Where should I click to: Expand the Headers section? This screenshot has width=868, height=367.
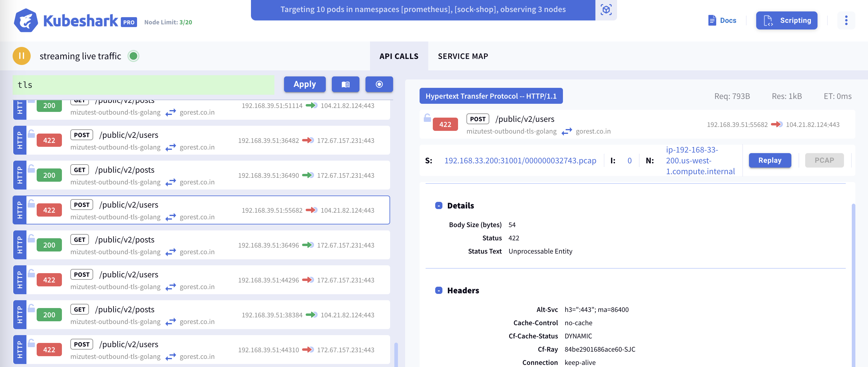[437, 289]
